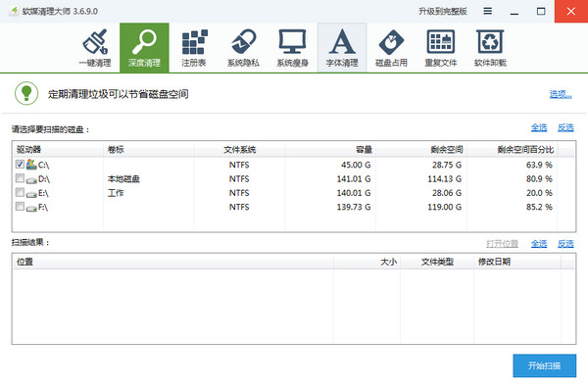Viewport: 588px width, 387px height.
Task: Open the hamburger main menu in title bar
Action: (x=487, y=11)
